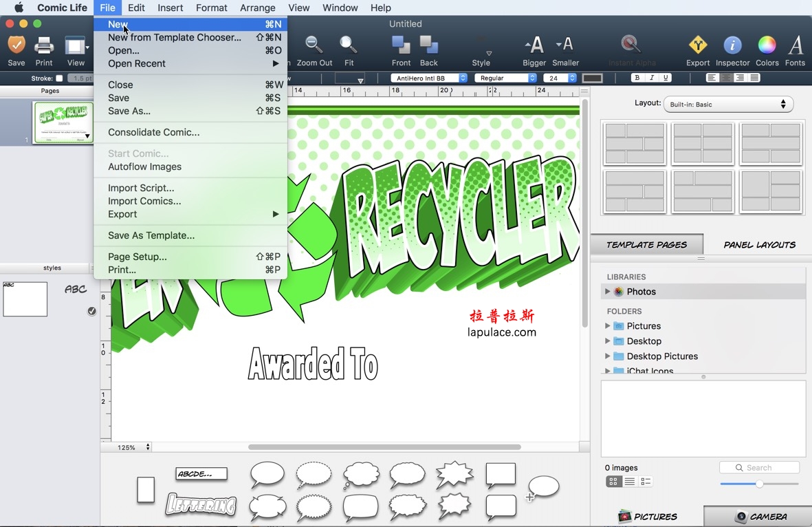The width and height of the screenshot is (812, 527).
Task: Click the Print toolbar icon
Action: (44, 45)
